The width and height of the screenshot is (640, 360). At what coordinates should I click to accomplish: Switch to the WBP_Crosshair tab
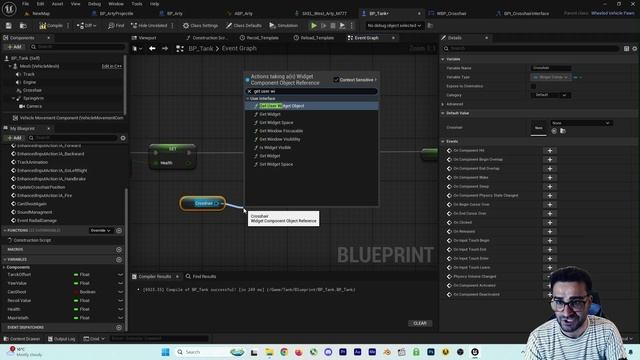(451, 13)
